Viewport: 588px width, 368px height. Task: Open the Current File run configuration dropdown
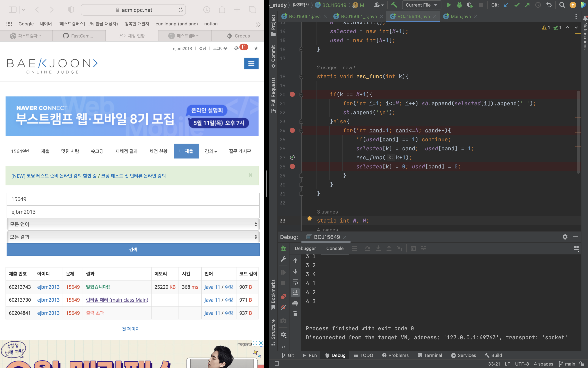click(x=421, y=5)
